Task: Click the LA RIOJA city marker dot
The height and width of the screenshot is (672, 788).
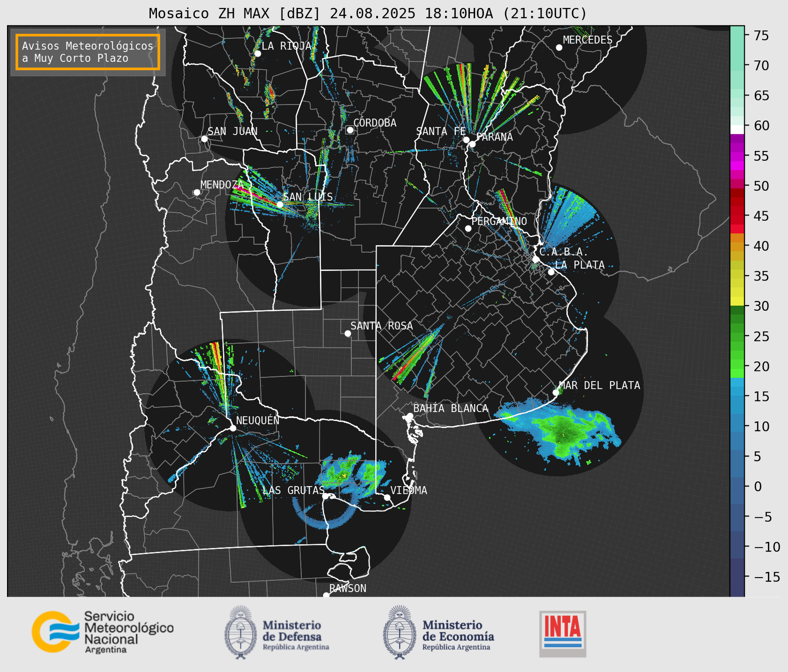Action: (257, 54)
